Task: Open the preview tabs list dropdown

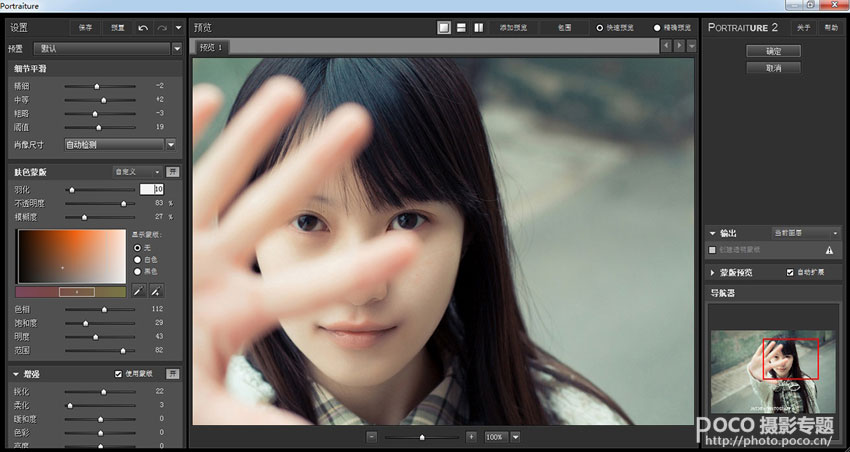Action: pos(691,47)
